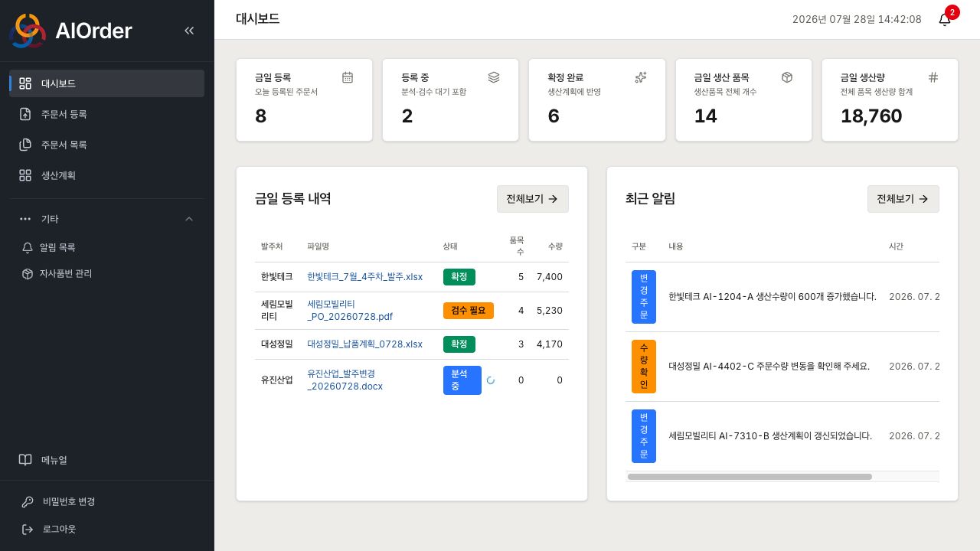Click the horizontal scrollbar in 최근 알림

click(750, 477)
